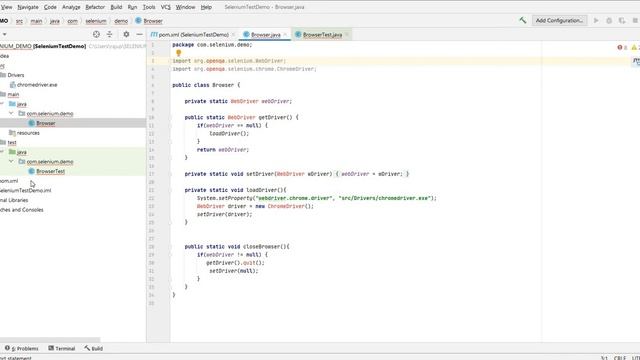Select chromedriver.exe in project tree
The width and height of the screenshot is (640, 360).
coord(37,85)
